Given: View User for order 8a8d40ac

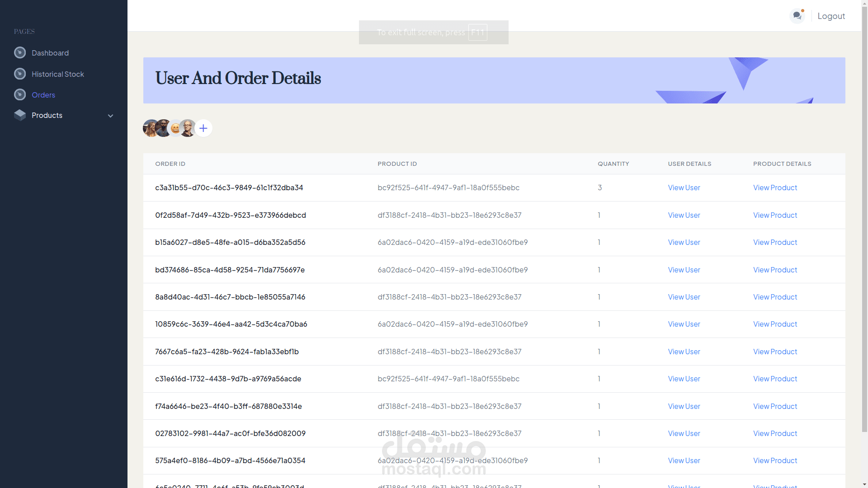Looking at the screenshot, I should (684, 297).
